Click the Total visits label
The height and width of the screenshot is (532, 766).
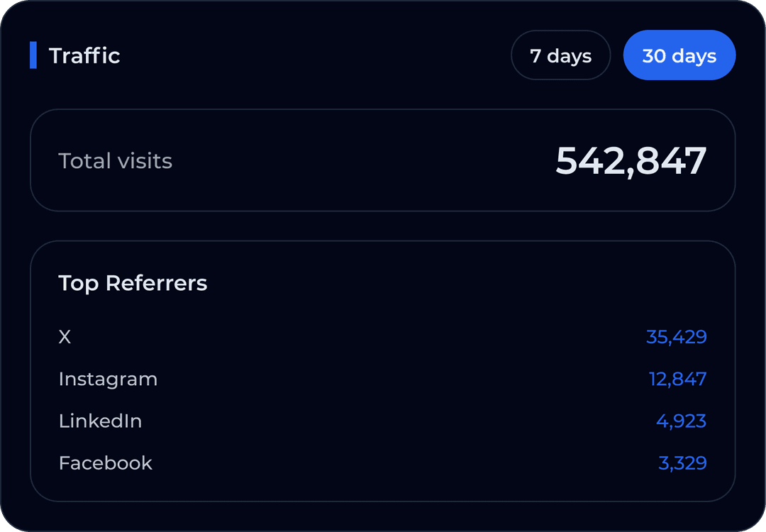point(115,160)
